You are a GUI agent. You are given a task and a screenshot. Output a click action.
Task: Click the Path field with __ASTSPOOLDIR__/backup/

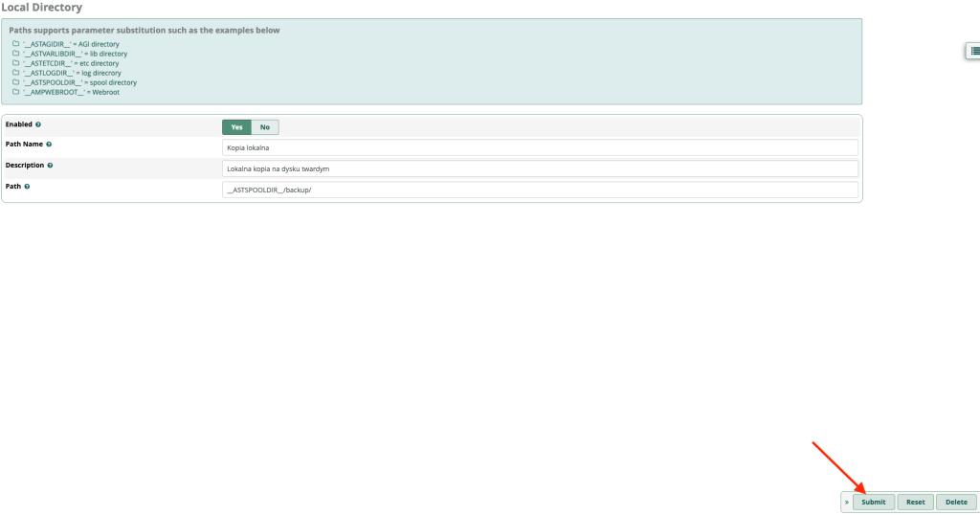pos(540,190)
